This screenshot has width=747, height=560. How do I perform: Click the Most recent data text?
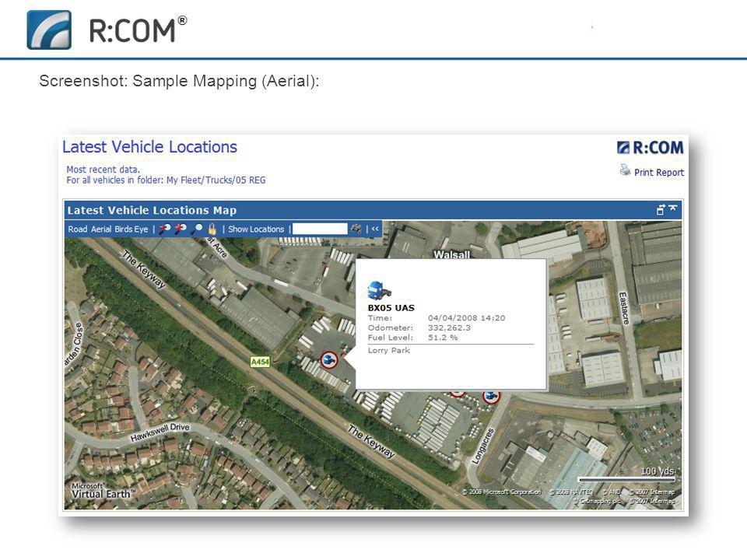pyautogui.click(x=103, y=170)
